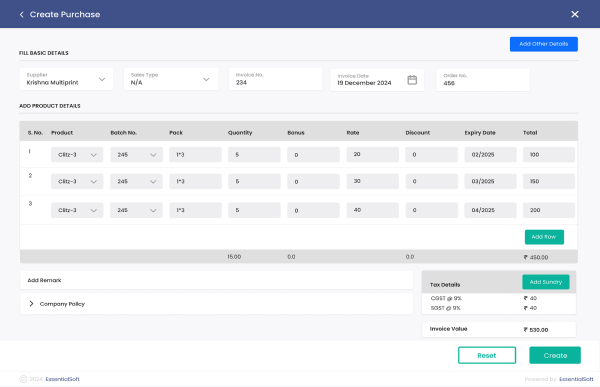This screenshot has height=387, width=600.
Task: Click the Total field showing 150
Action: pos(549,181)
